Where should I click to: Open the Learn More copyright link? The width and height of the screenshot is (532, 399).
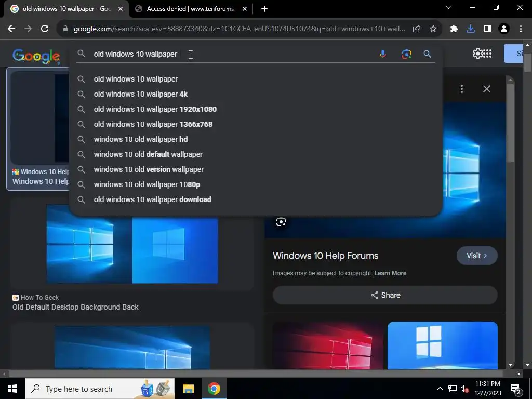point(390,273)
